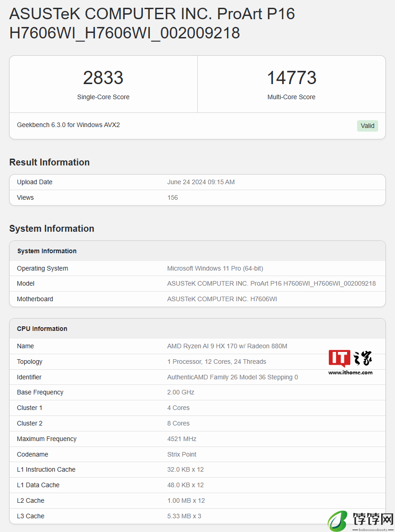Viewport: 395px width, 532px height.
Task: Select the Strix Point codename value
Action: [182, 454]
